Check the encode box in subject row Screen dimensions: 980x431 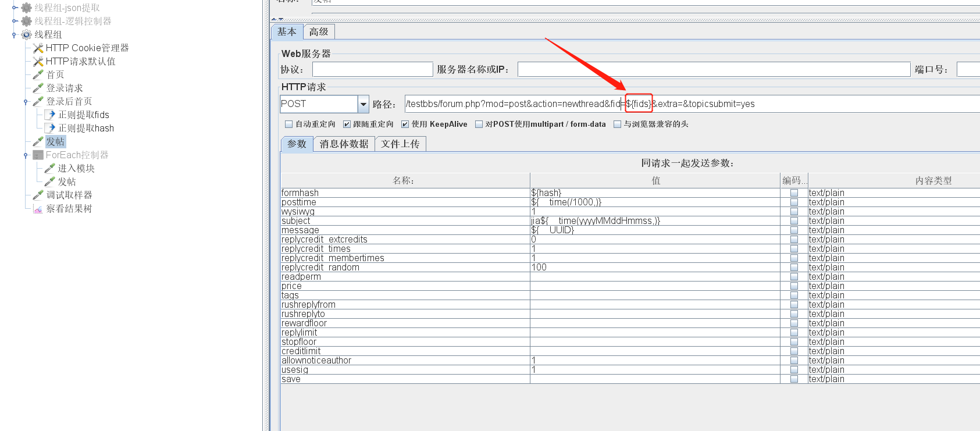tap(794, 220)
